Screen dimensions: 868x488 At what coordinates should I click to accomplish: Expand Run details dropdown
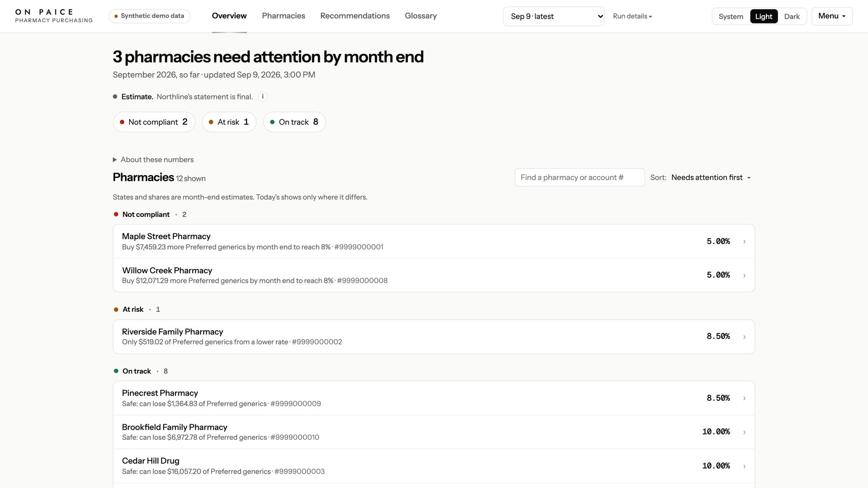pos(632,16)
